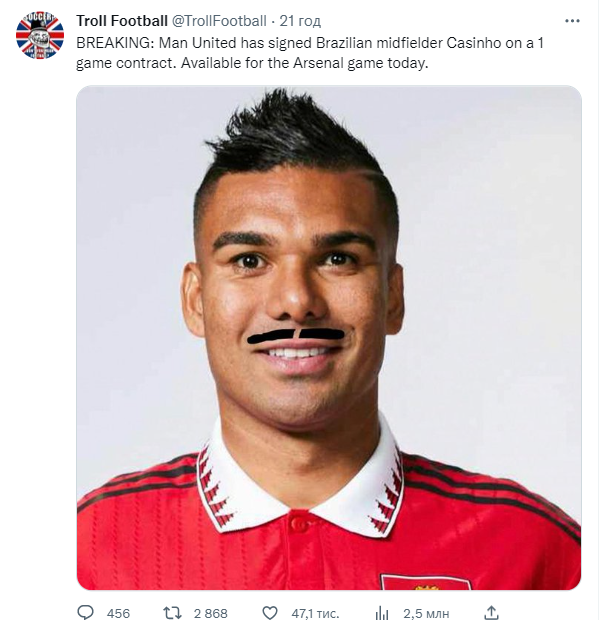Click the Troll Football display name

(122, 21)
